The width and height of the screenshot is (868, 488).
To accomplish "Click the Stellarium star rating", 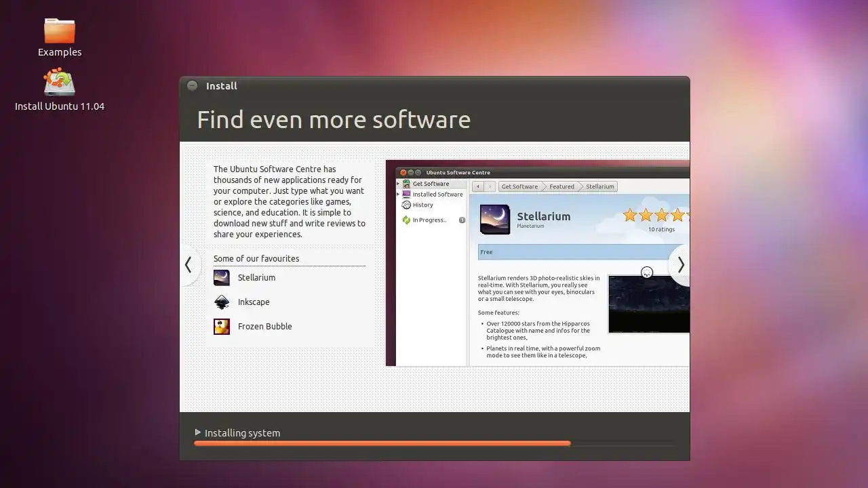I will (x=656, y=216).
